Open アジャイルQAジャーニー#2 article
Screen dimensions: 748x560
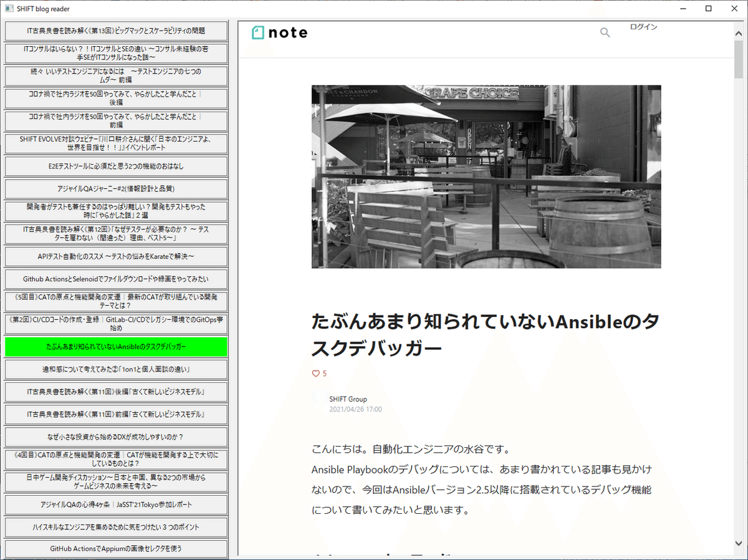click(x=117, y=188)
